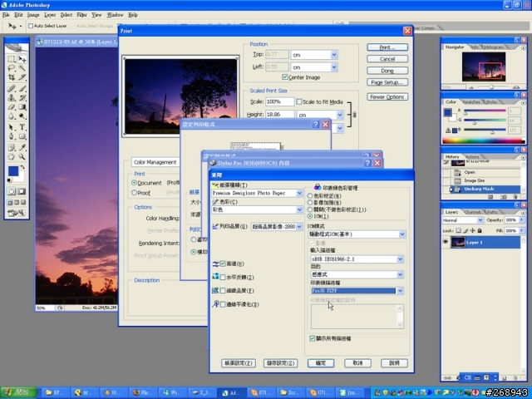
Task: Click Jump to ImageReady icon in toolbox
Action: tap(16, 213)
